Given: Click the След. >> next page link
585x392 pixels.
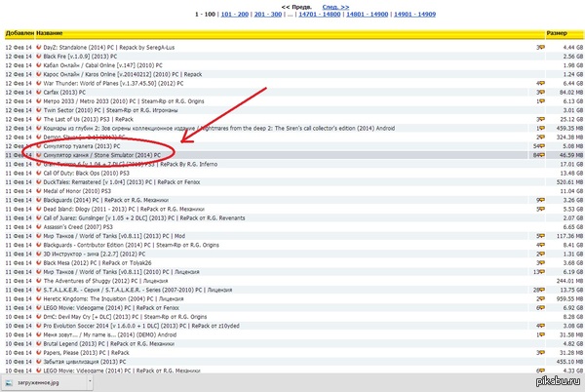Looking at the screenshot, I should 335,7.
